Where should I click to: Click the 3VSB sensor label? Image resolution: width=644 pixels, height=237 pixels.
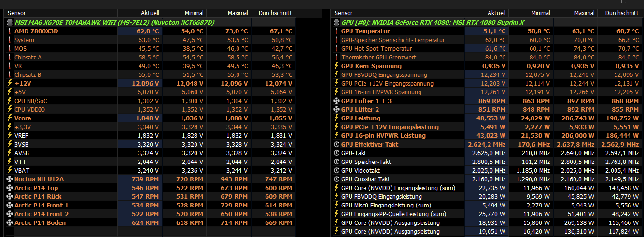[22, 144]
